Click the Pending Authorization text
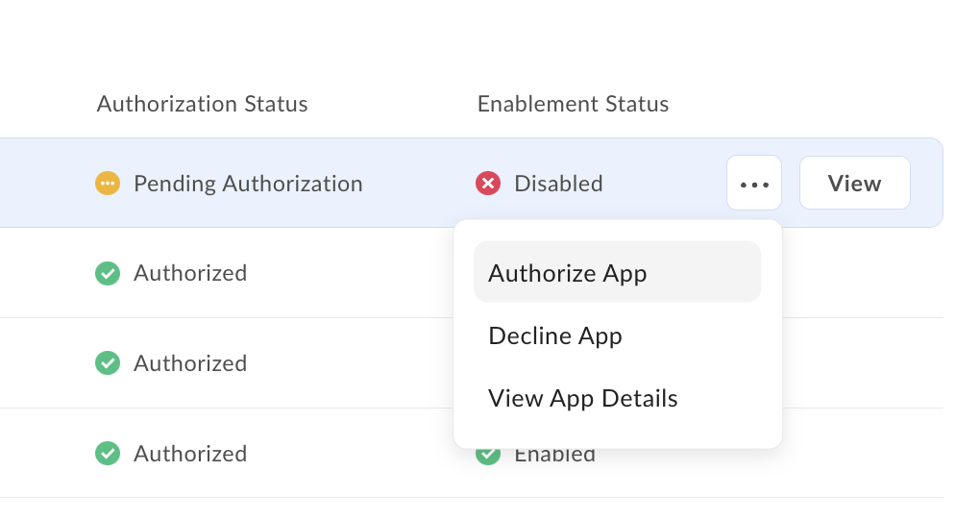The image size is (980, 521). click(248, 183)
